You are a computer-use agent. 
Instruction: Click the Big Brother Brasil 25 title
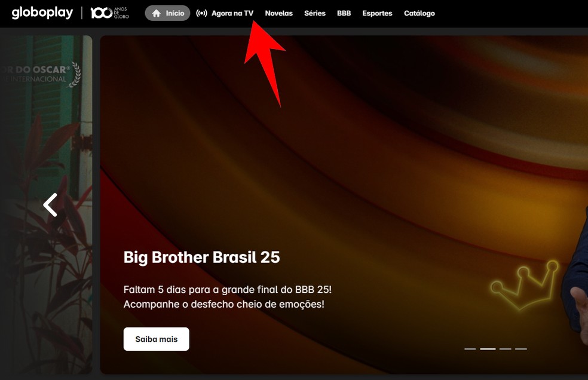(x=202, y=258)
